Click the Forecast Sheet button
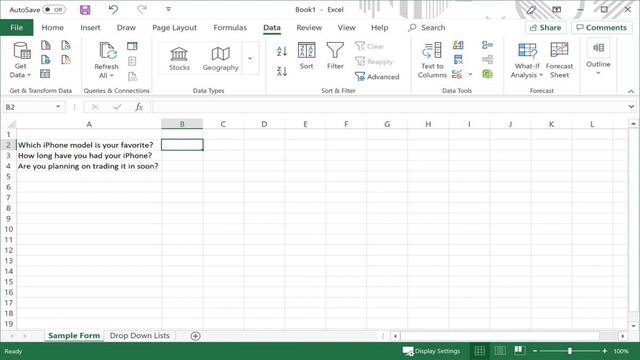The width and height of the screenshot is (640, 360). click(559, 60)
